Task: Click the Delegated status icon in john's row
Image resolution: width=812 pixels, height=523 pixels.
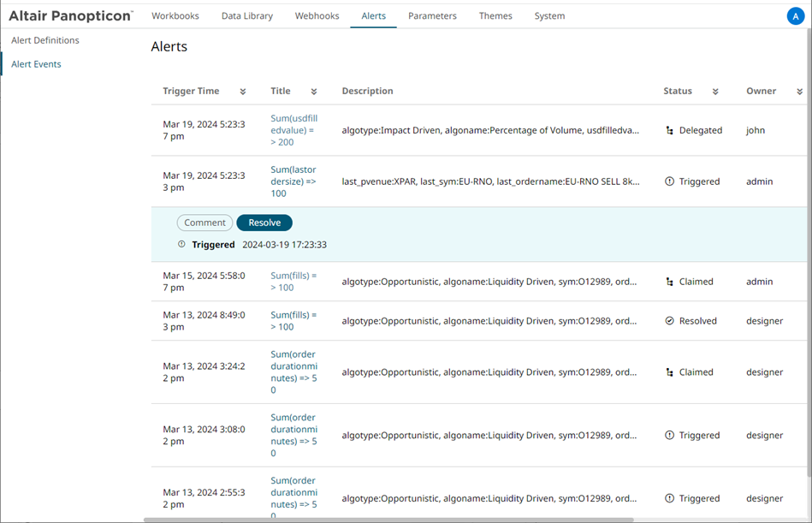Action: [669, 131]
